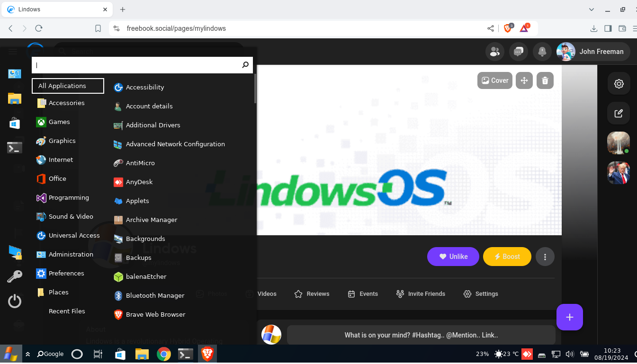Open the messages icon in Freebook header
Viewport: 637px width, 364px height.
[519, 52]
